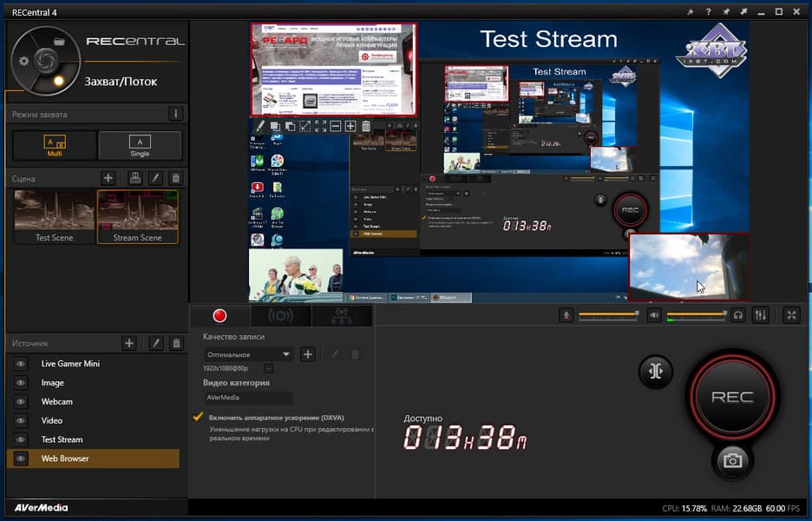This screenshot has width=812, height=521.
Task: Select the Web Browser source
Action: 93,458
